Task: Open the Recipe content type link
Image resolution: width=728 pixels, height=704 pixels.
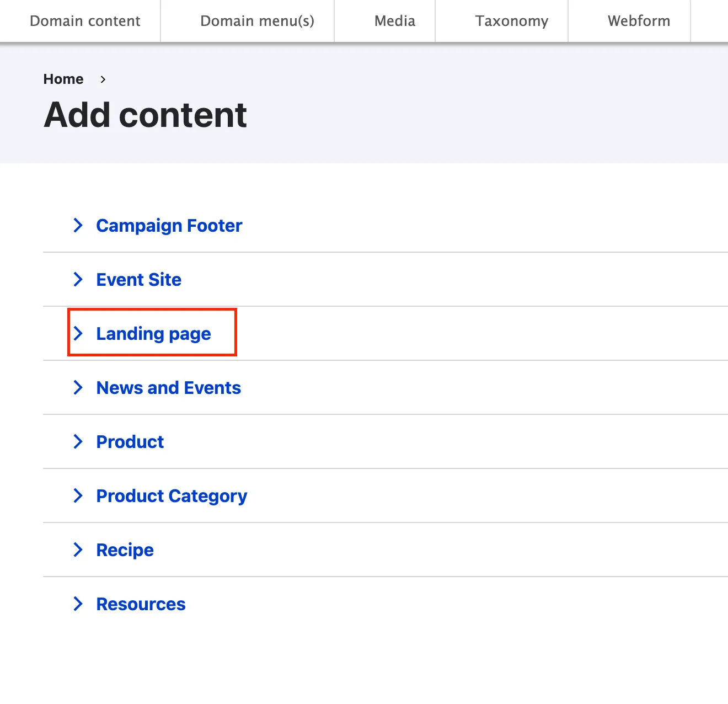Action: coord(125,550)
